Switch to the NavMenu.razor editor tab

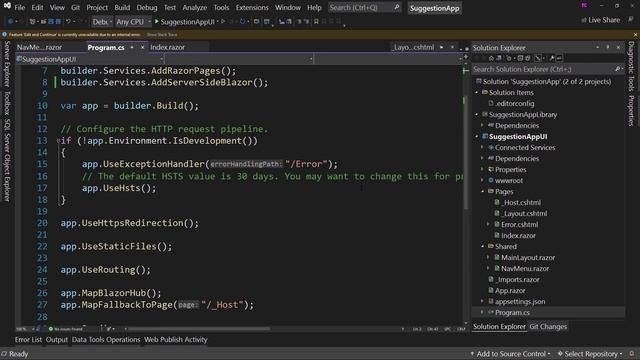click(39, 47)
